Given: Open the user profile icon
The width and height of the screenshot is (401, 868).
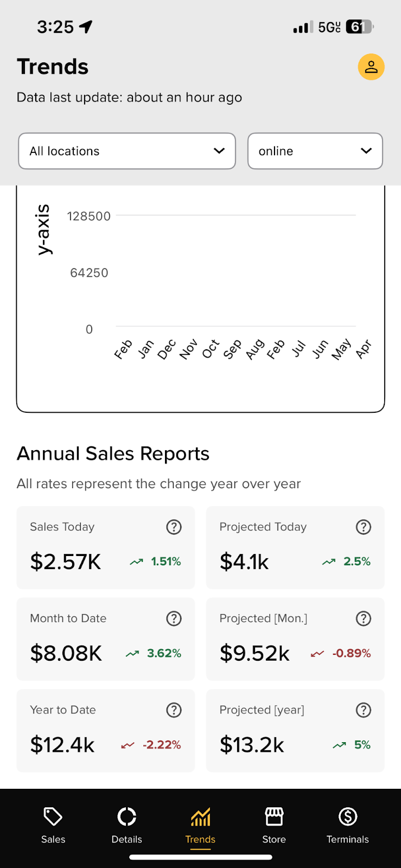Looking at the screenshot, I should tap(371, 67).
